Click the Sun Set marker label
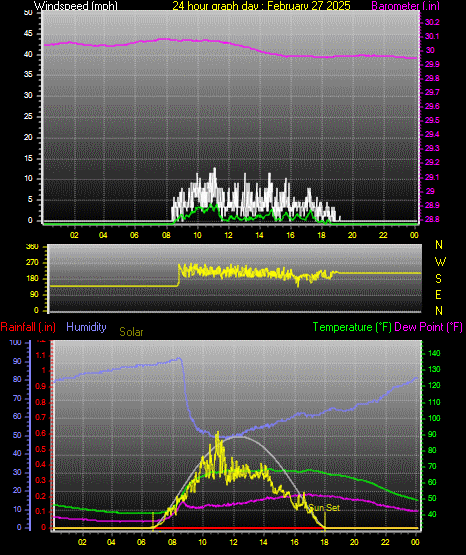Image resolution: width=466 pixels, height=555 pixels. tap(324, 508)
